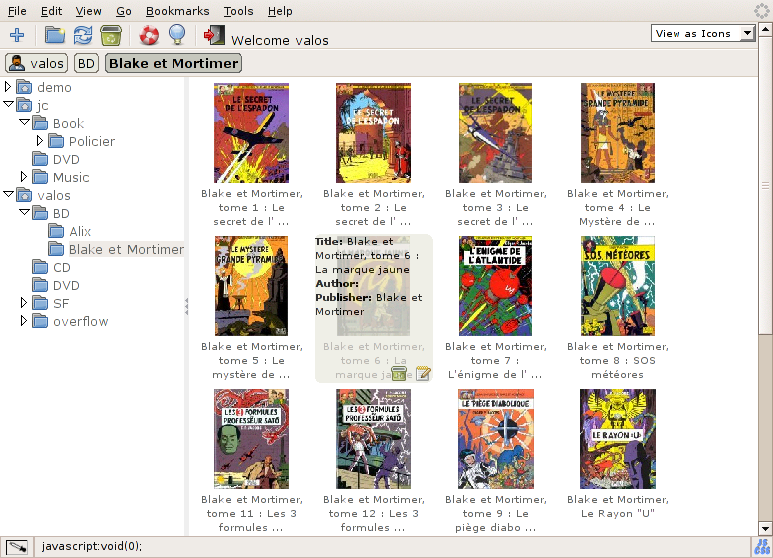
Task: Expand the SF folder node
Action: pyautogui.click(x=23, y=303)
